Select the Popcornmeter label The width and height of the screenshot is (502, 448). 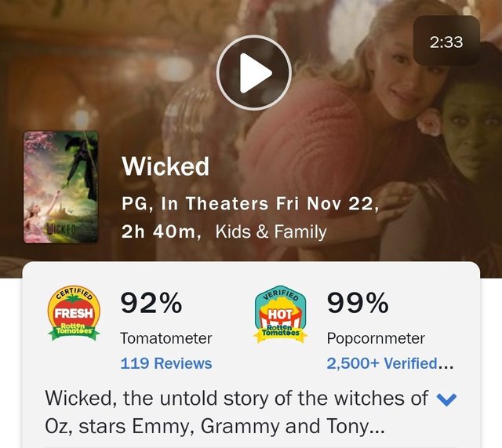click(x=376, y=338)
